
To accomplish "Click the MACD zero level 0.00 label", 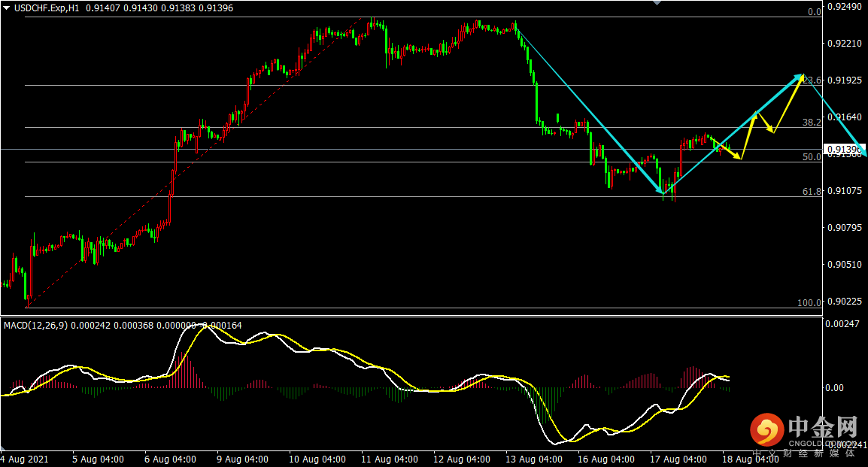I will click(x=835, y=388).
